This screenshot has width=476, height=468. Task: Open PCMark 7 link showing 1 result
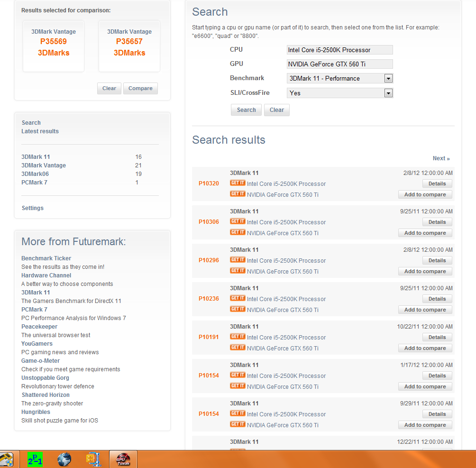(x=34, y=182)
